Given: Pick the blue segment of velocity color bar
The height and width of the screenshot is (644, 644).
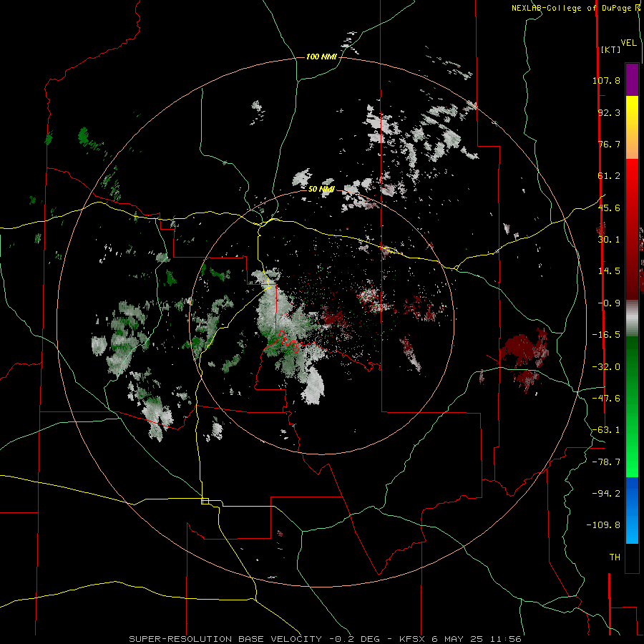Looking at the screenshot, I should pos(632,510).
